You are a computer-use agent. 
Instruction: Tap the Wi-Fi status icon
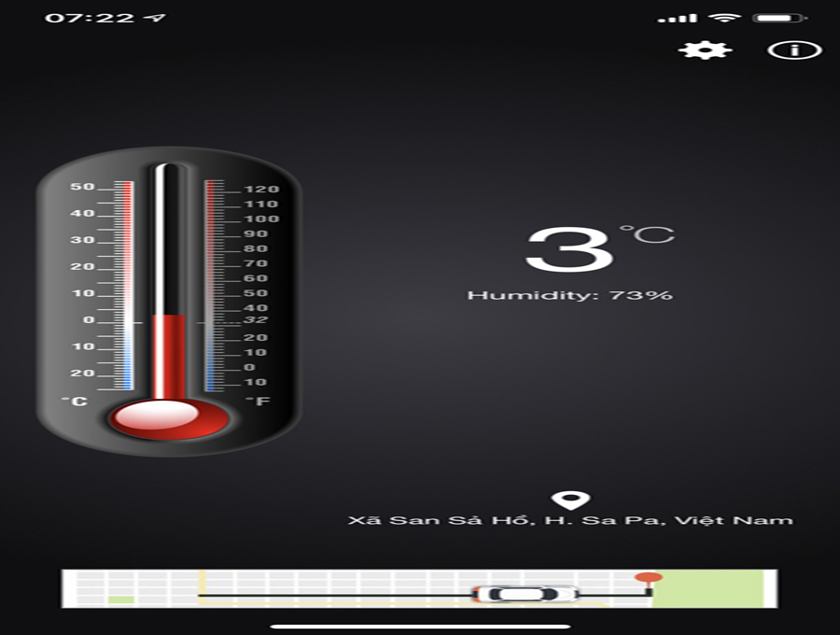tap(724, 17)
